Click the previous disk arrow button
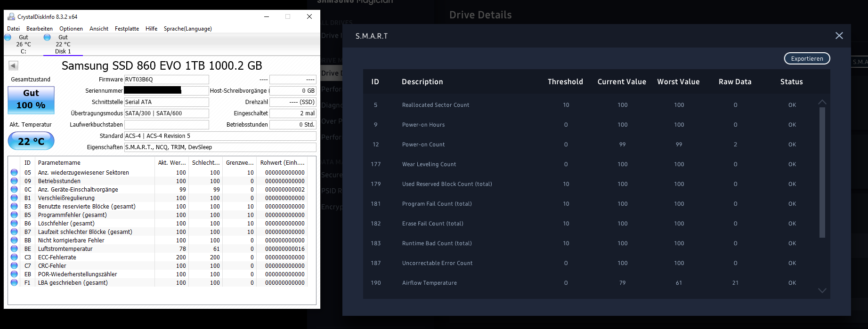 13,66
